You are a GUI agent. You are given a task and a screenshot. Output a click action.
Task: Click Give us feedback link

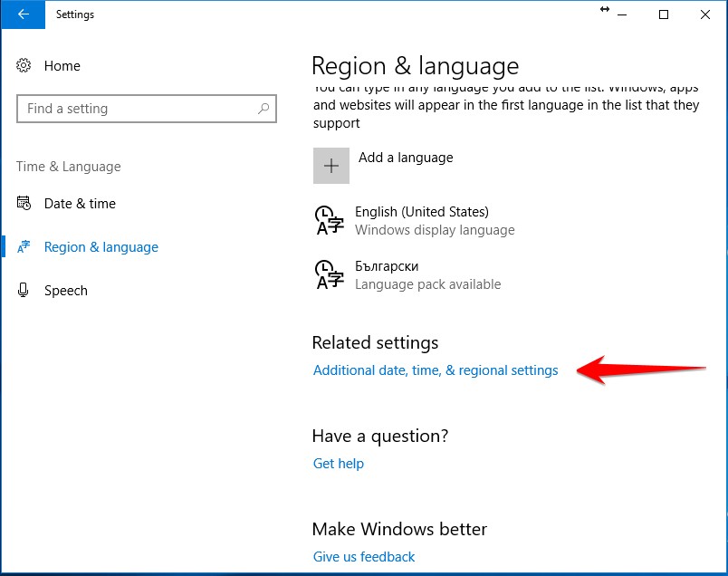[x=364, y=556]
